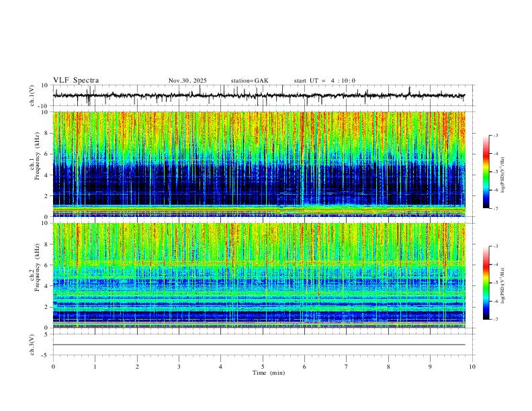Click time axis tick label '3'
The image size is (532, 411).
click(179, 367)
